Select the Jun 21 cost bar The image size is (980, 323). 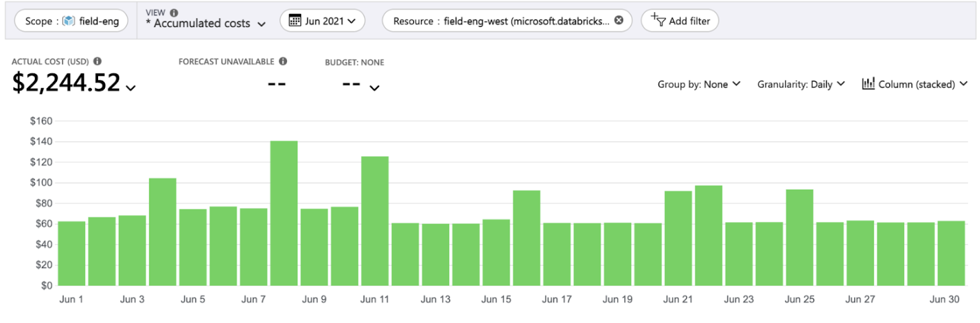678,238
